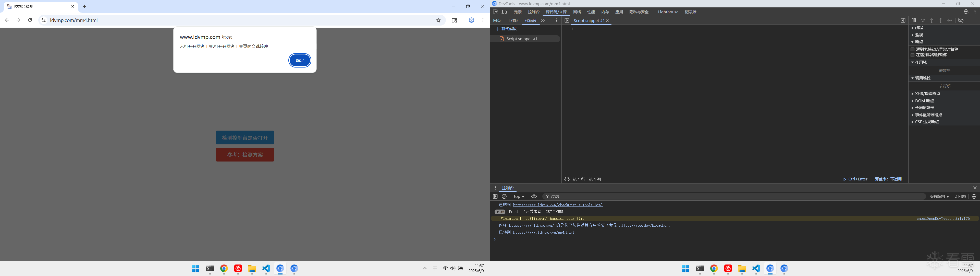This screenshot has height=276, width=980.
Task: Switch to the 元素 Elements tab
Action: [x=517, y=12]
